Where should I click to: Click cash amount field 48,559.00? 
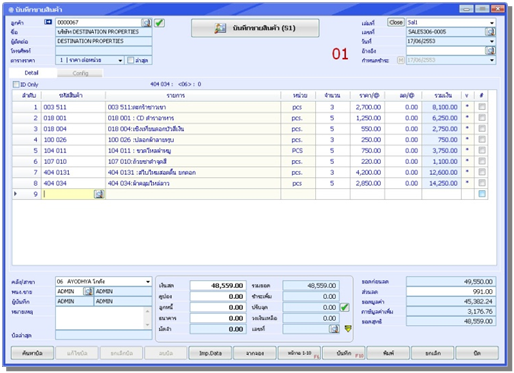tap(218, 286)
